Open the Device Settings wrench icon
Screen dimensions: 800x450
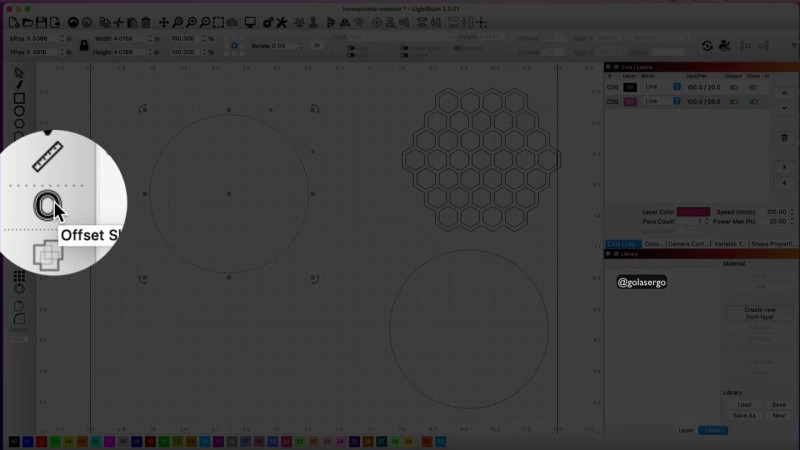pyautogui.click(x=281, y=22)
